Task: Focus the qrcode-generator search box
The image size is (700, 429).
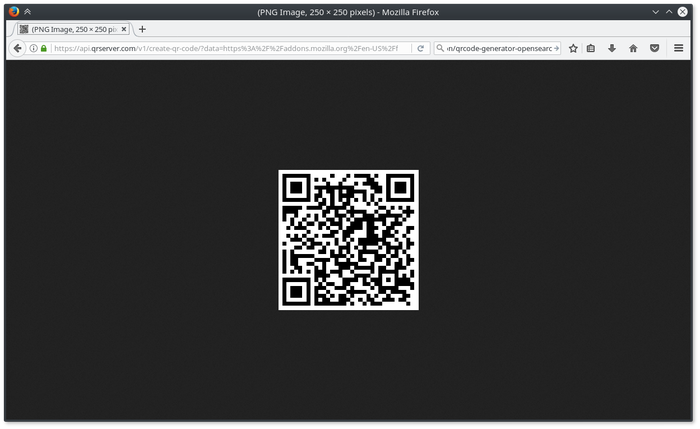Action: pyautogui.click(x=499, y=48)
